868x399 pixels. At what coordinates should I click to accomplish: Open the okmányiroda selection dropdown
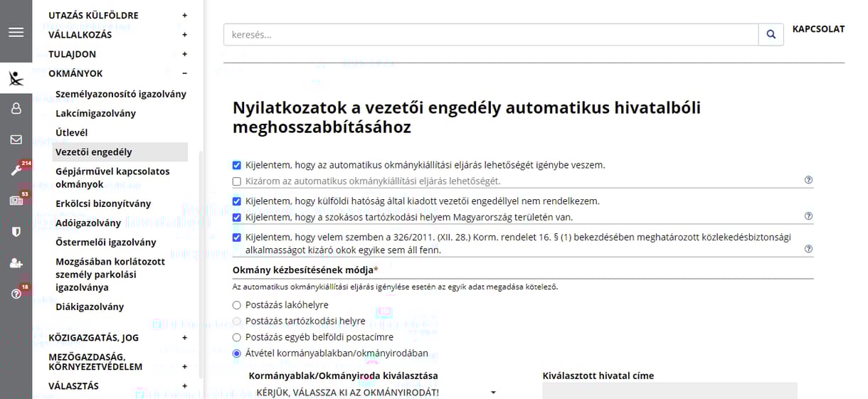pyautogui.click(x=376, y=393)
